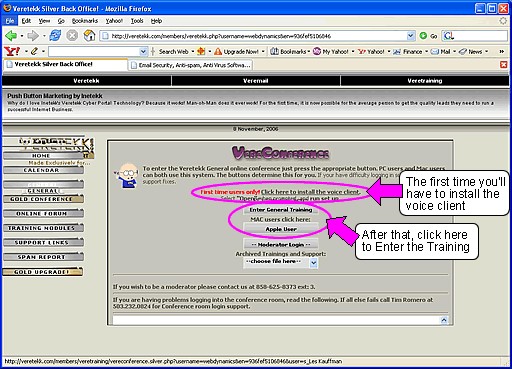Open the Tools menu

tap(137, 21)
